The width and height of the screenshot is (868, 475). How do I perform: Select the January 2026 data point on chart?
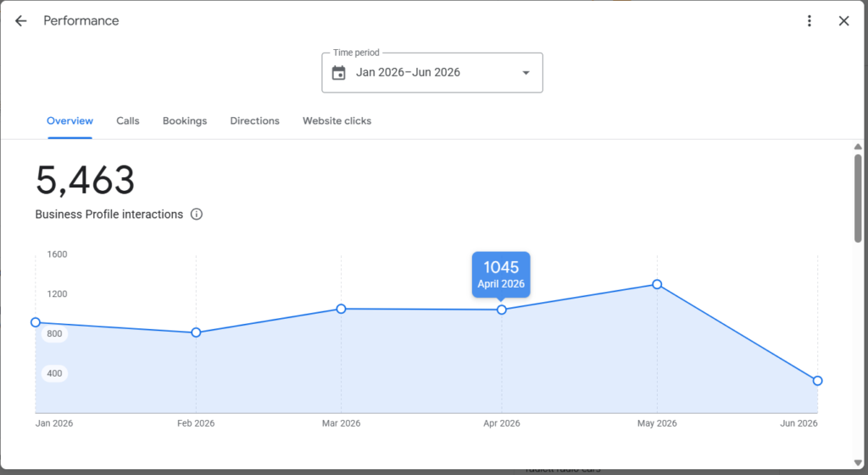[36, 322]
